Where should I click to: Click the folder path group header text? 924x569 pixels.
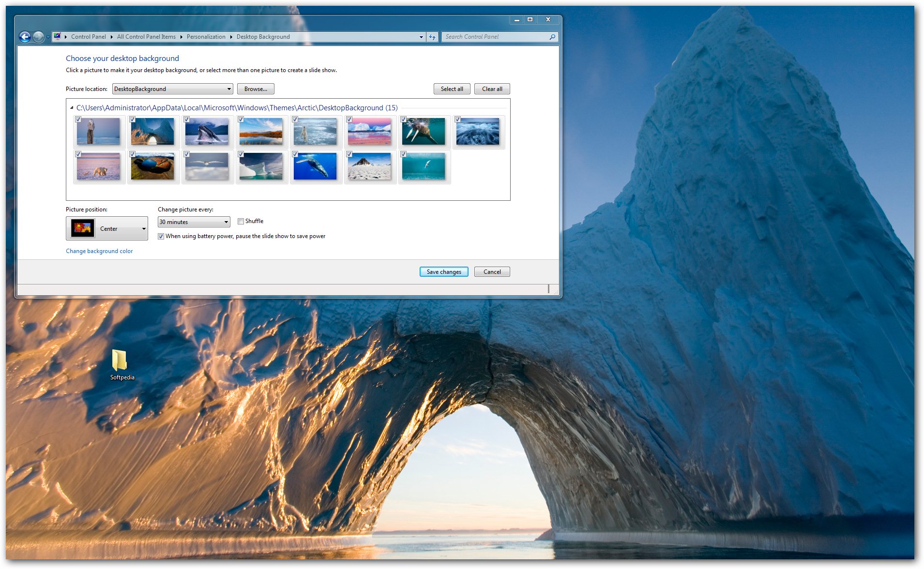pos(237,108)
